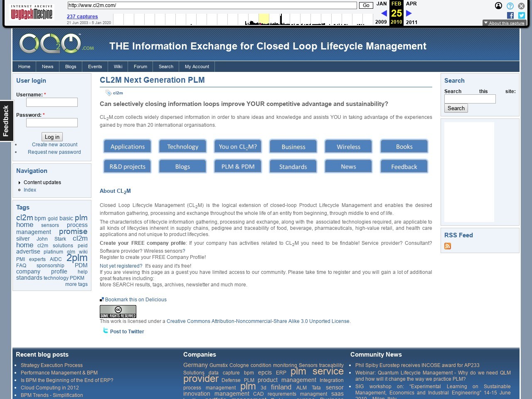Open Wayback Machine help icon

510,6
